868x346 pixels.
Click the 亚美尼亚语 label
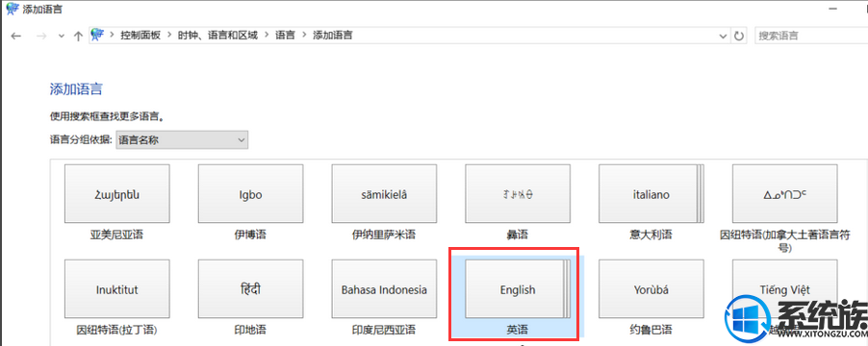116,235
